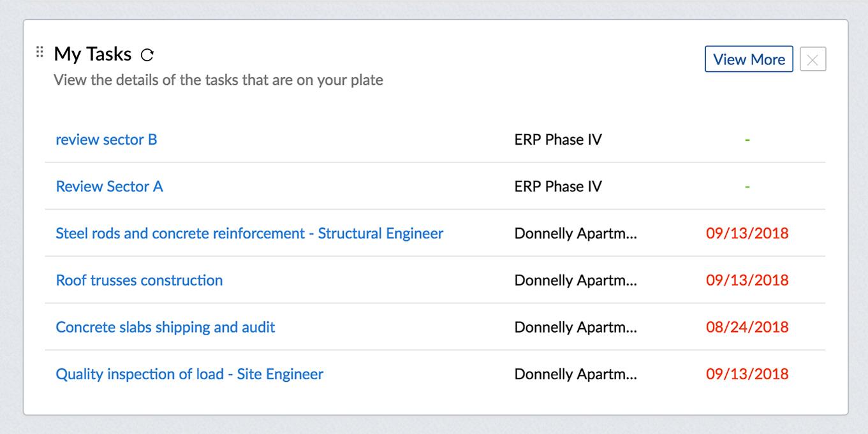Click the My Tasks refresh icon
The image size is (868, 434).
[147, 55]
